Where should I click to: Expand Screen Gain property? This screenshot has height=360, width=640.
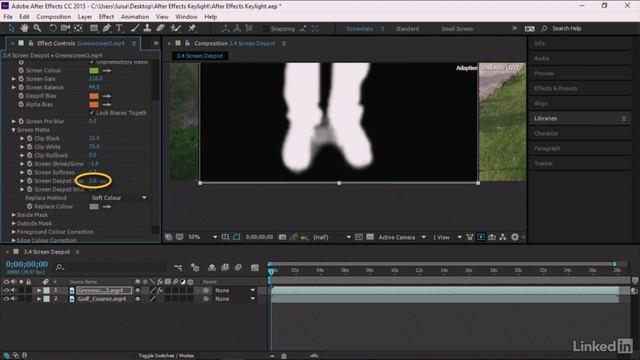tap(13, 79)
